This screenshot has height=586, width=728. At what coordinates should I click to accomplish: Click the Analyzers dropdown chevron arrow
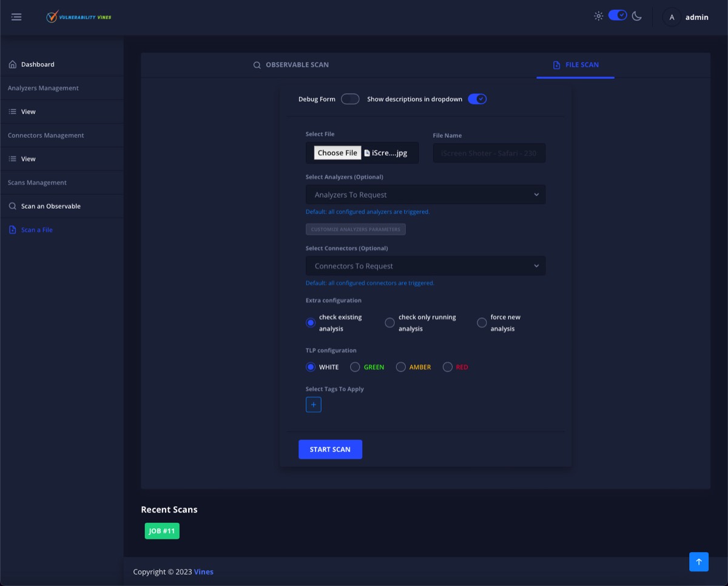coord(536,195)
